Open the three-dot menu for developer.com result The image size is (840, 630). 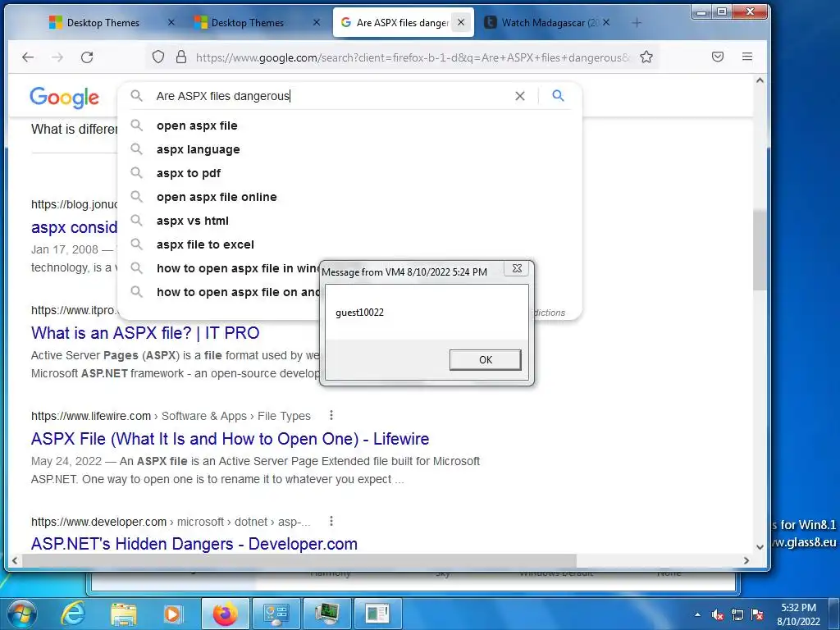331,521
